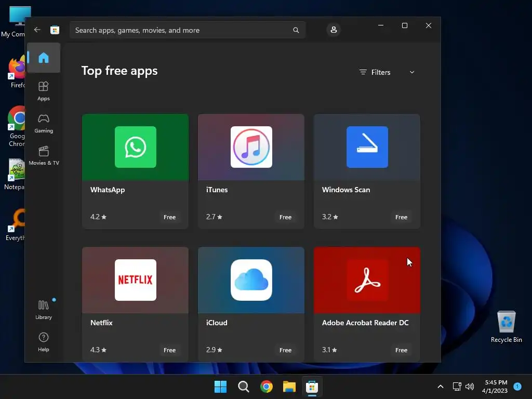Open Movies & TV in sidebar
This screenshot has width=532, height=399.
tap(44, 155)
